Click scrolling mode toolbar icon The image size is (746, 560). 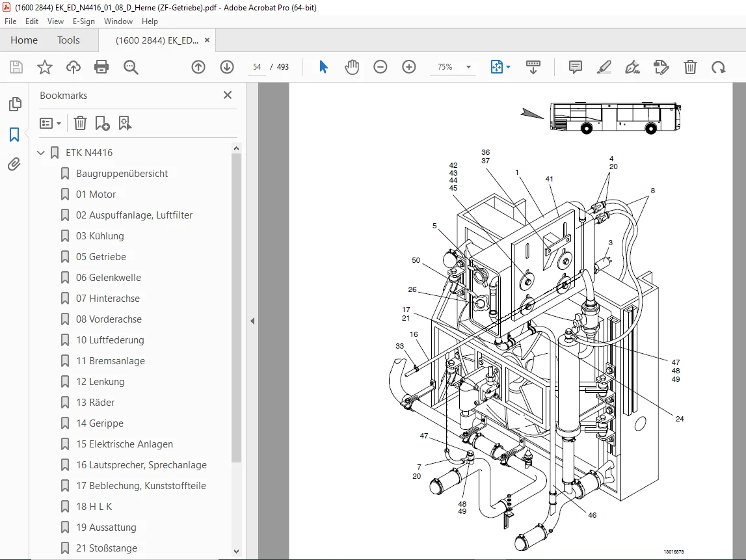click(533, 67)
